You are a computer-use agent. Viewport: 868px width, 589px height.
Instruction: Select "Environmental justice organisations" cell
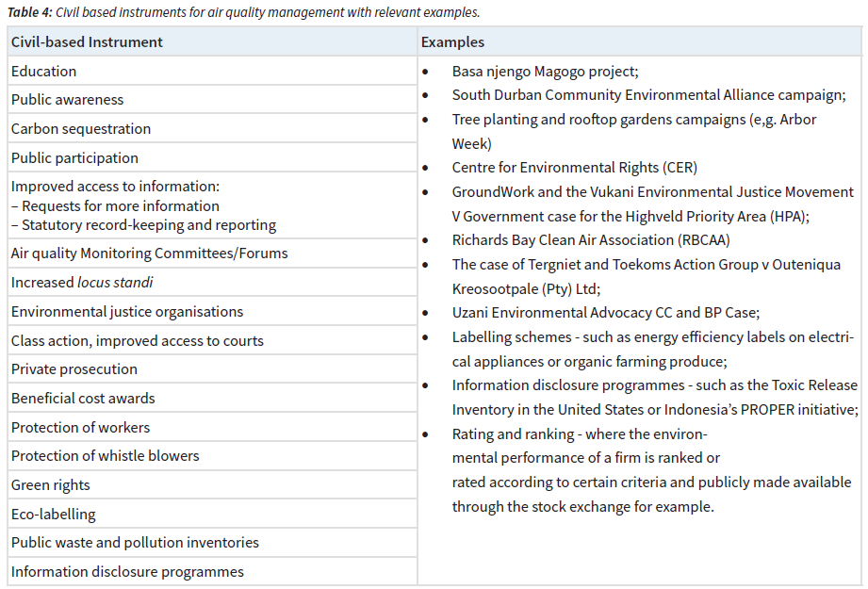(127, 312)
